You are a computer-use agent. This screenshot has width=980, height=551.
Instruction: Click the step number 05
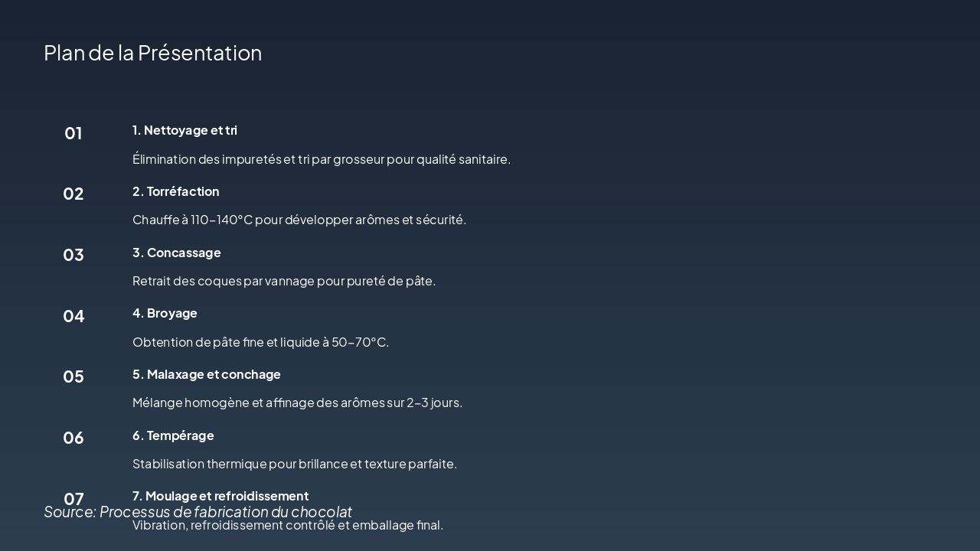[73, 377]
